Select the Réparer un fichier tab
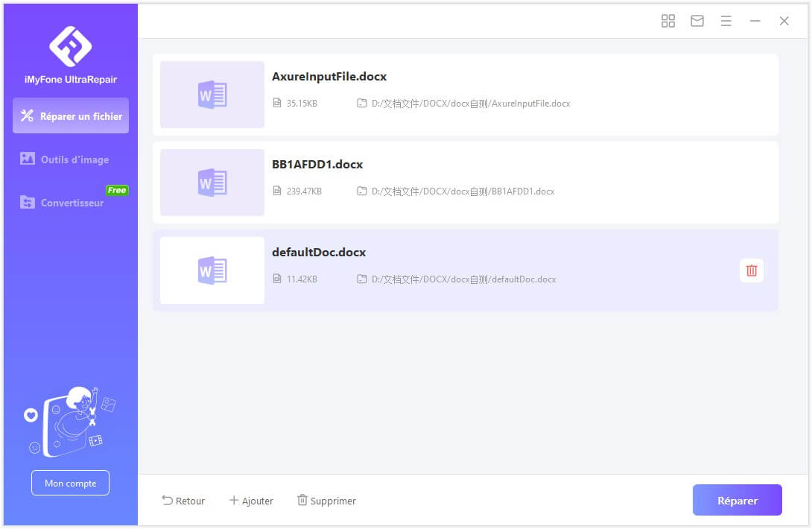 [x=71, y=116]
